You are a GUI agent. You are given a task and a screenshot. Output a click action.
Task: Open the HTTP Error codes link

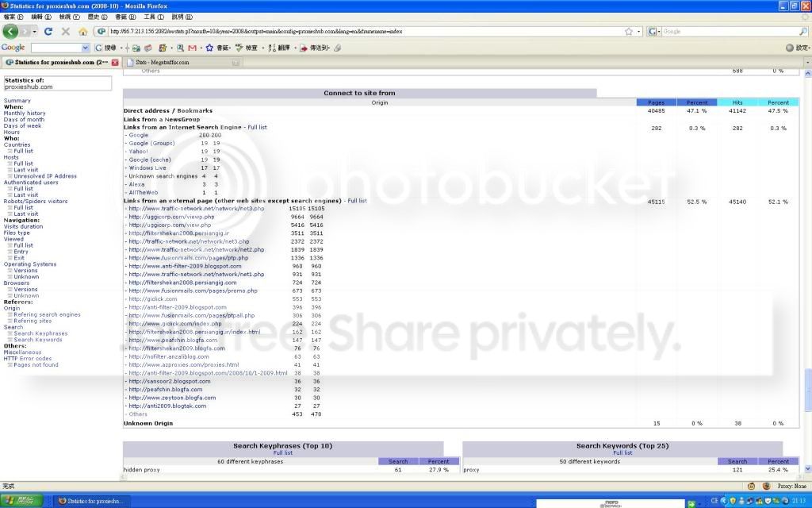28,358
